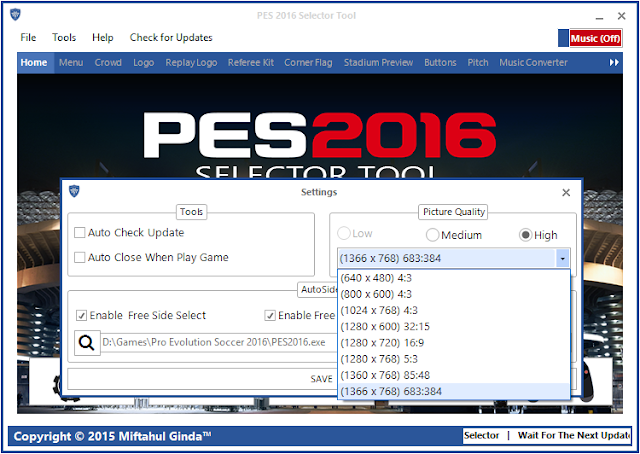Click Copyright © 2015 Miftahul Ginda text
Viewport: 640px width, 454px height.
112,436
